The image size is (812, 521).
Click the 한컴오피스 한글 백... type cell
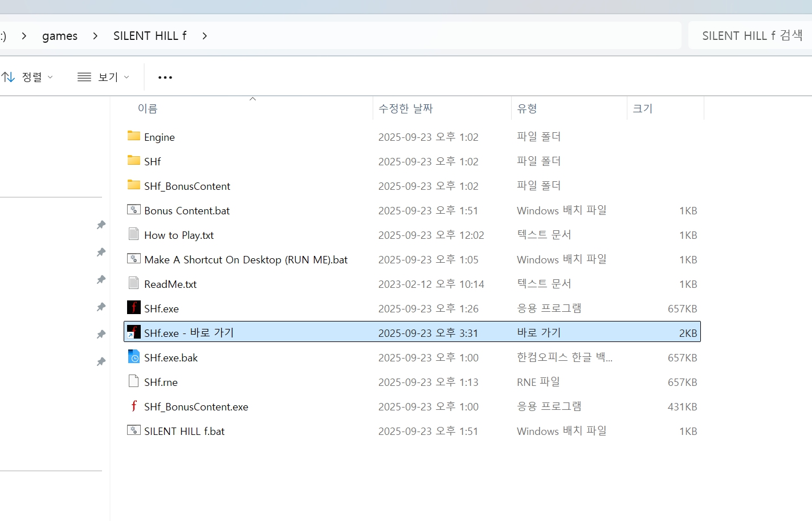coord(565,357)
